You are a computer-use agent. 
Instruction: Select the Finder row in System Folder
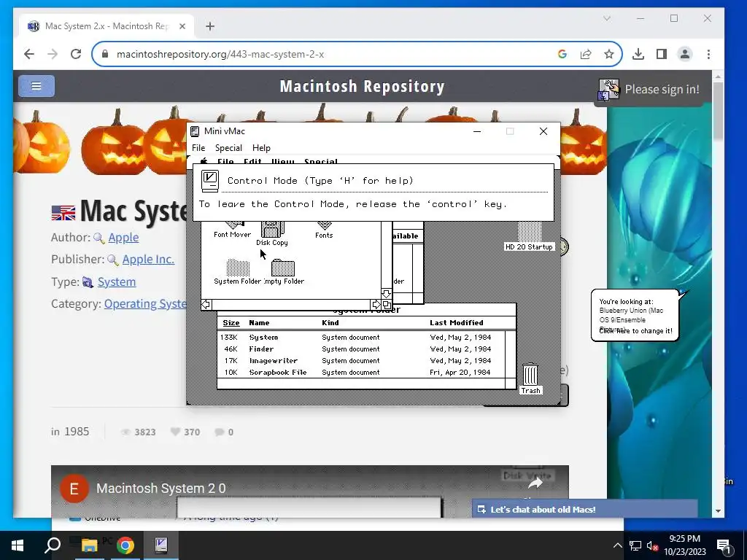coord(361,349)
